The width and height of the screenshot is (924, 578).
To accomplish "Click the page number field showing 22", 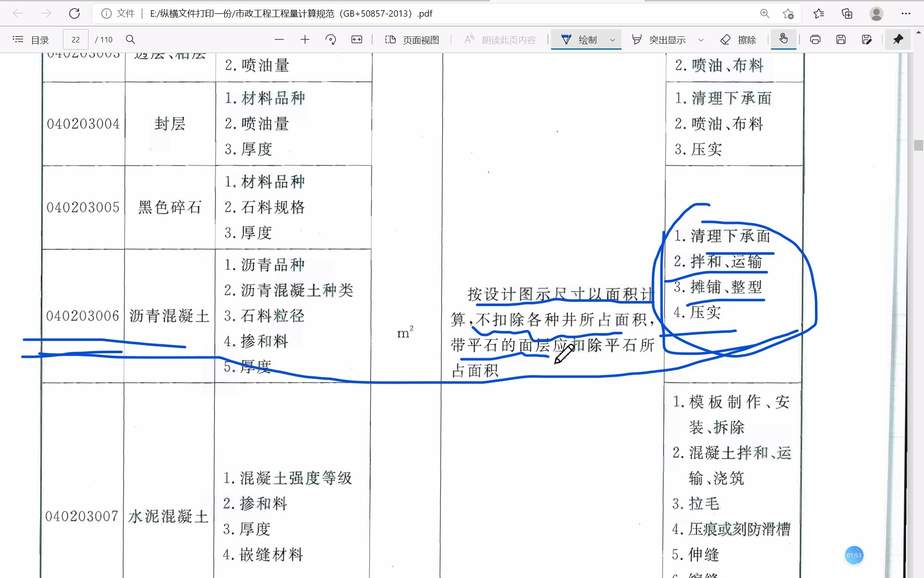I will tap(76, 40).
